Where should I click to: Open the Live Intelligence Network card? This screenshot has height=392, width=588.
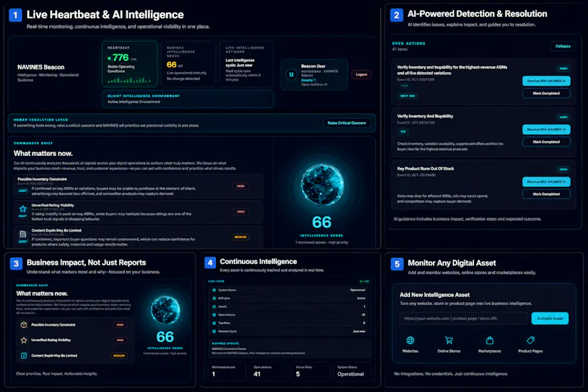(x=246, y=64)
